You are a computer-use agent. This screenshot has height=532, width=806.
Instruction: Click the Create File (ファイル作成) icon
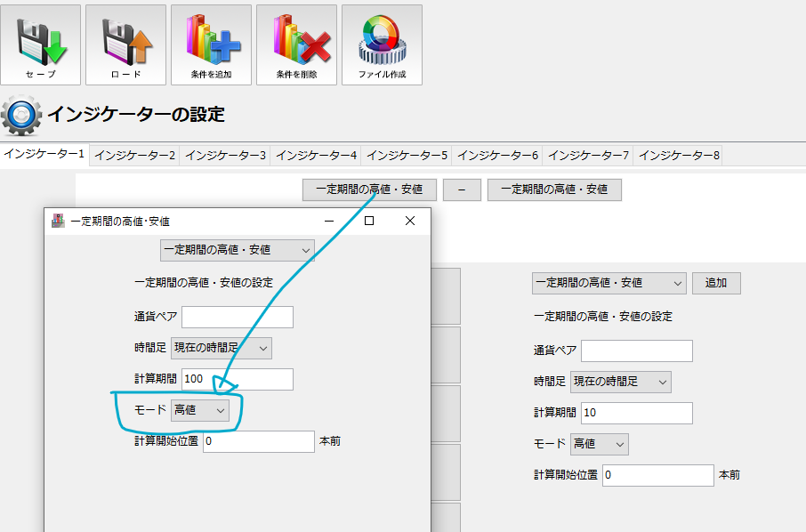(382, 44)
